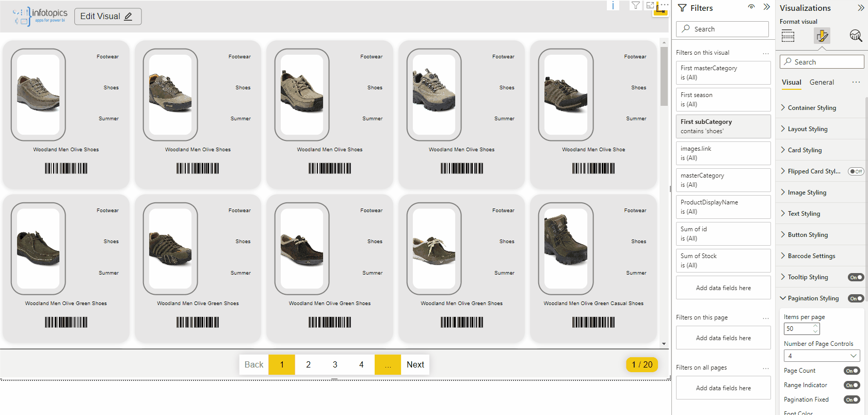Screen dimensions: 868x415
Task: Click the visual header filter funnel icon
Action: [636, 5]
